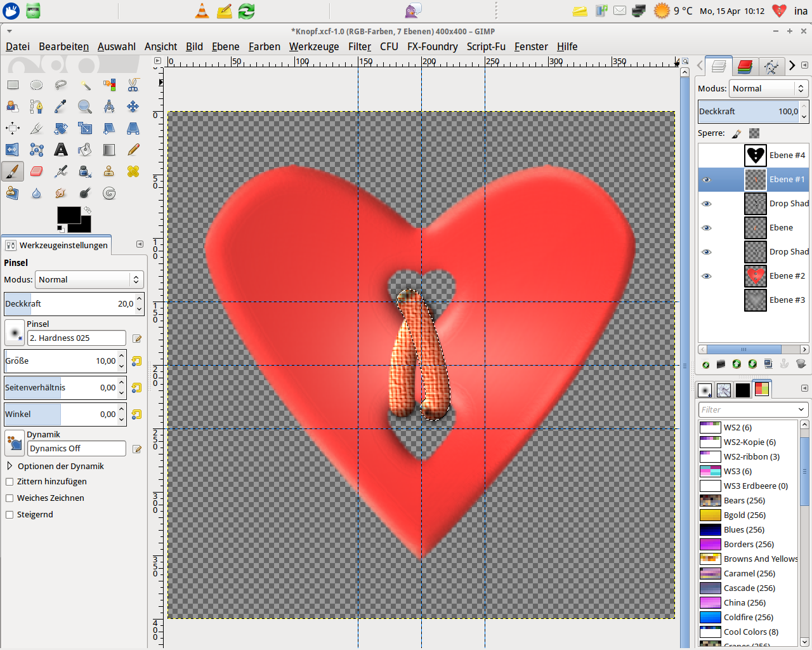Pick the Fuzzy Select magic wand tool
This screenshot has height=650, width=812.
pos(85,85)
